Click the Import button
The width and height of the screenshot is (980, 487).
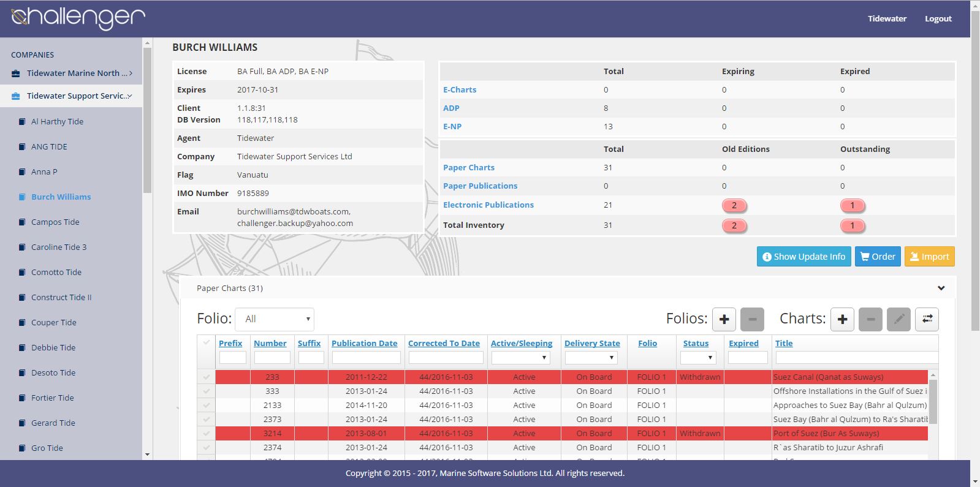tap(930, 257)
